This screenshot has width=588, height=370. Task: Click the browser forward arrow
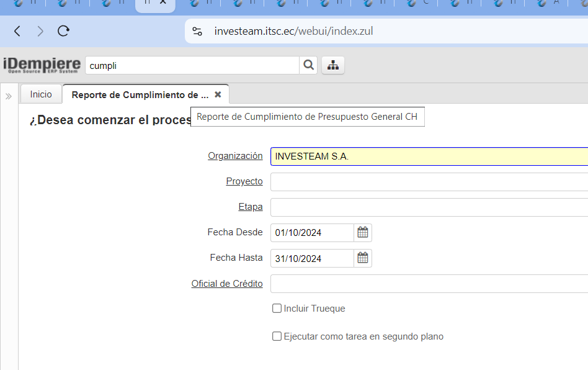[40, 31]
